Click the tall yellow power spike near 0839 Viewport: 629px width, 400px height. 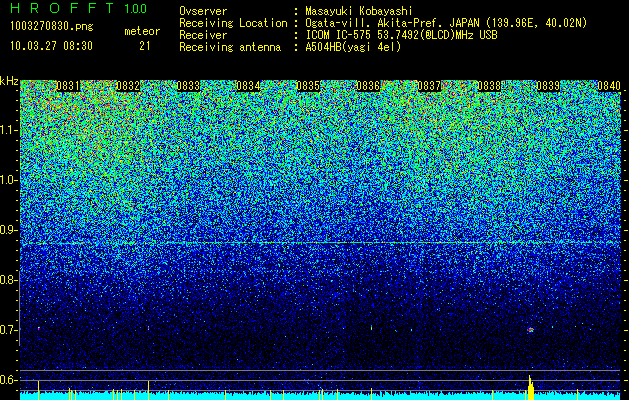tap(530, 388)
